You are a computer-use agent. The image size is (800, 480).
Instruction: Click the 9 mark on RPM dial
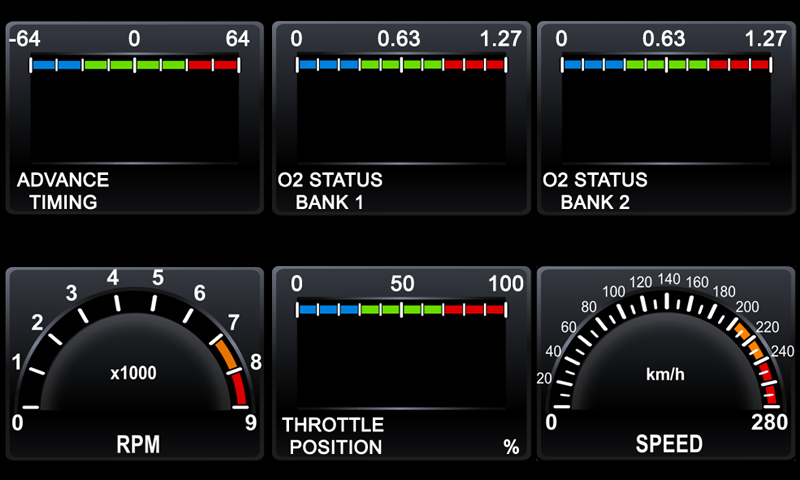(251, 423)
